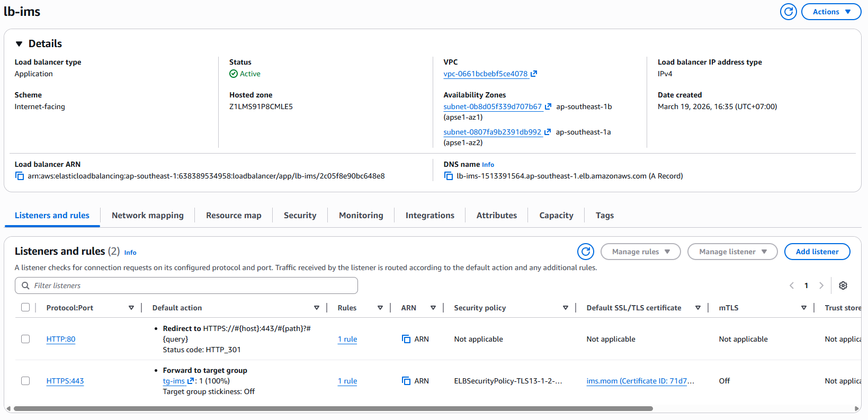Open the Actions dropdown menu
Viewport: 868px width, 420px height.
pos(831,12)
